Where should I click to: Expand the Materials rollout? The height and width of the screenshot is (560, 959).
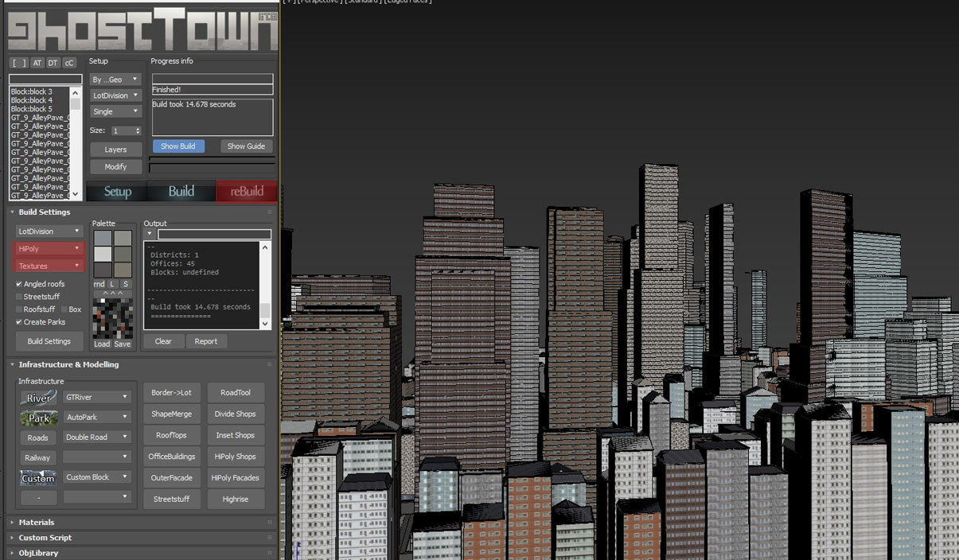(37, 523)
